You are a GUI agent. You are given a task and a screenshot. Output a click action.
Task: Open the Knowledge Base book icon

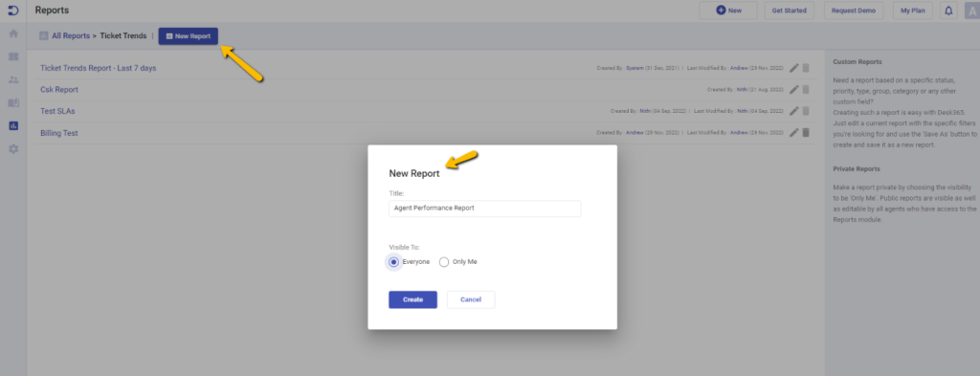point(13,103)
